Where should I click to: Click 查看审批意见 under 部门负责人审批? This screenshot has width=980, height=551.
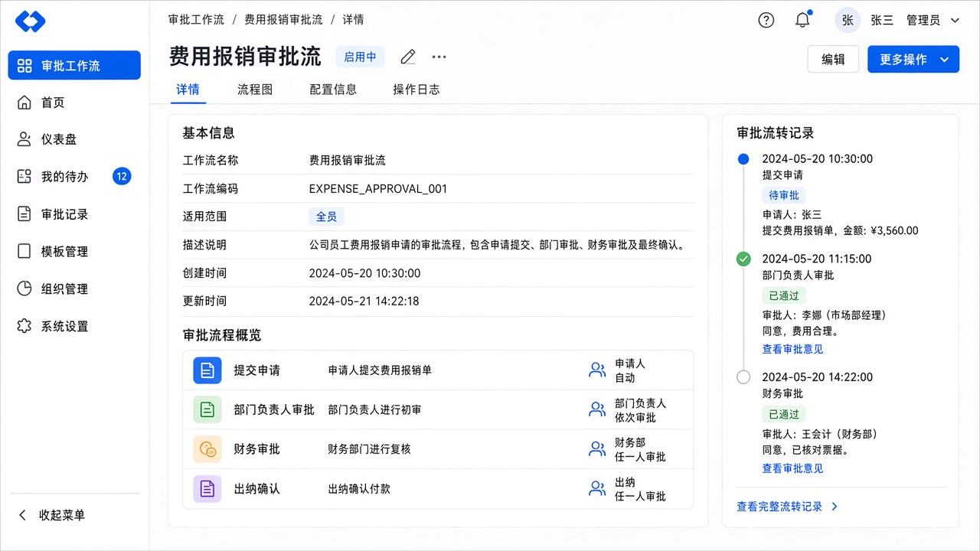792,349
